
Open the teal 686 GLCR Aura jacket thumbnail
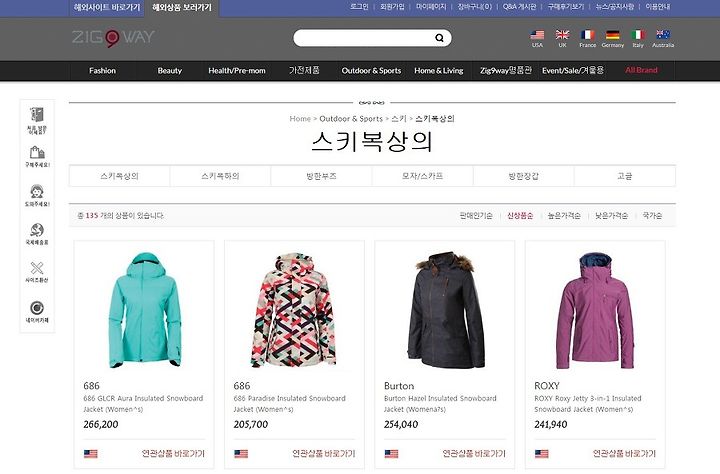click(144, 310)
